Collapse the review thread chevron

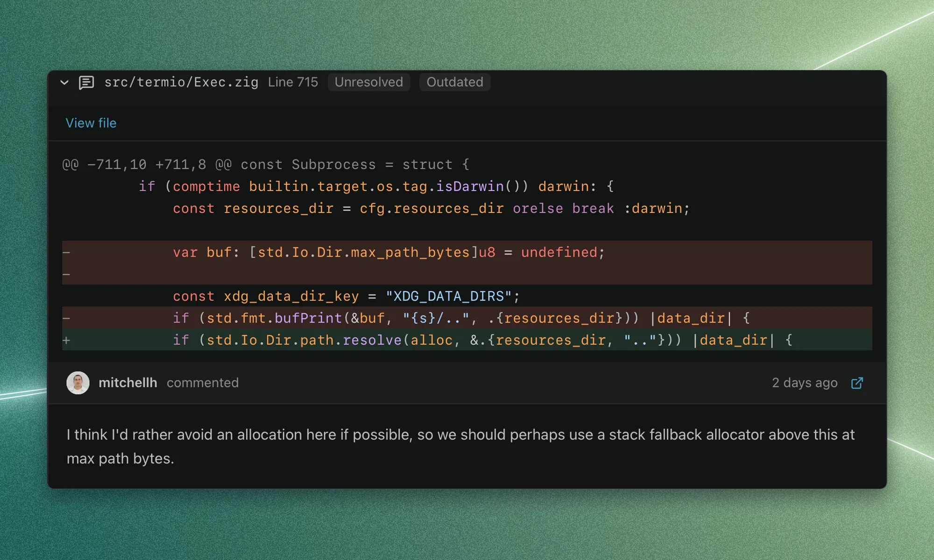(64, 83)
